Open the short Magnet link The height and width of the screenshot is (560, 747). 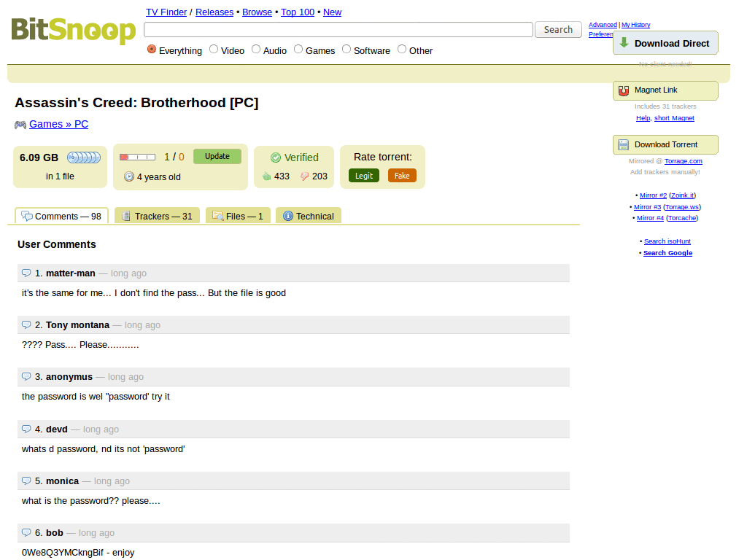point(674,118)
